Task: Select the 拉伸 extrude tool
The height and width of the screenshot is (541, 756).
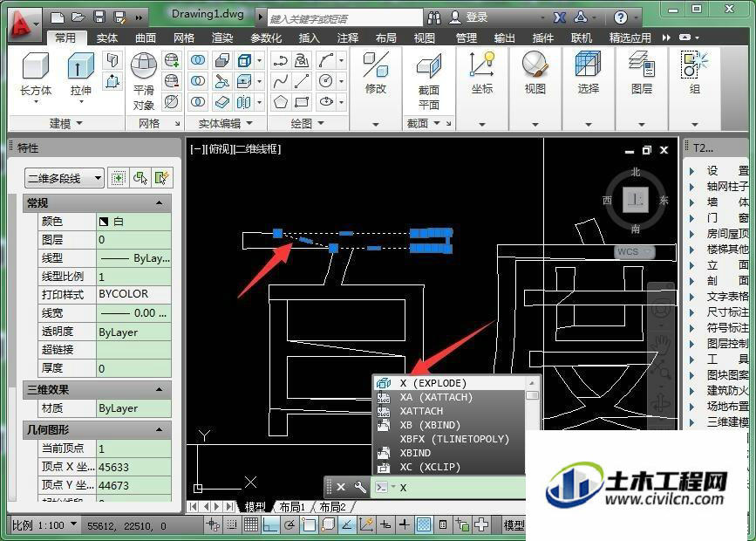Action: coord(80,75)
